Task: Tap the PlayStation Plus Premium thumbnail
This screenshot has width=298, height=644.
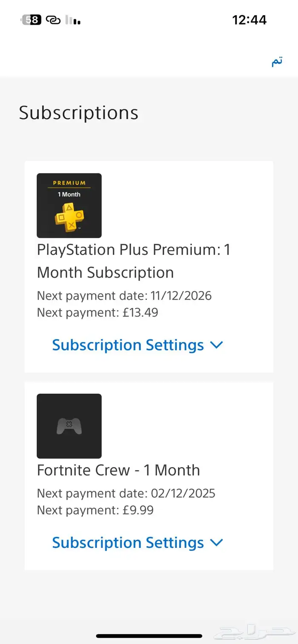Action: [69, 205]
